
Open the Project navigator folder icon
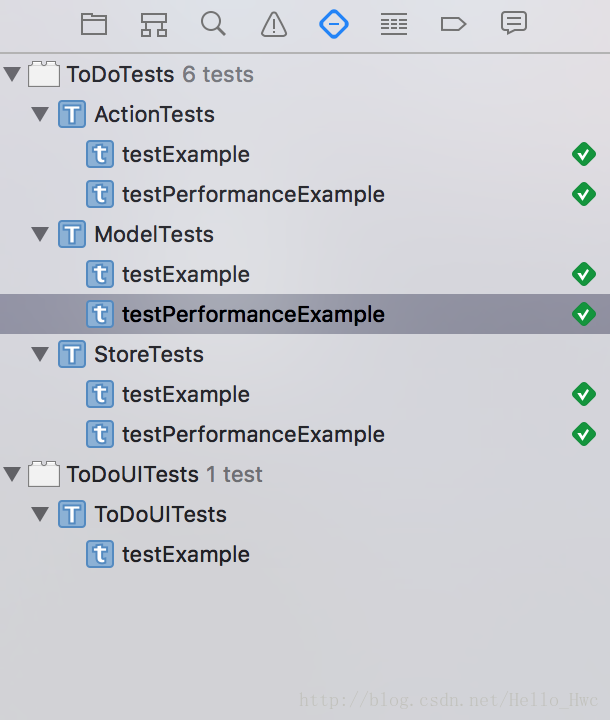point(94,24)
